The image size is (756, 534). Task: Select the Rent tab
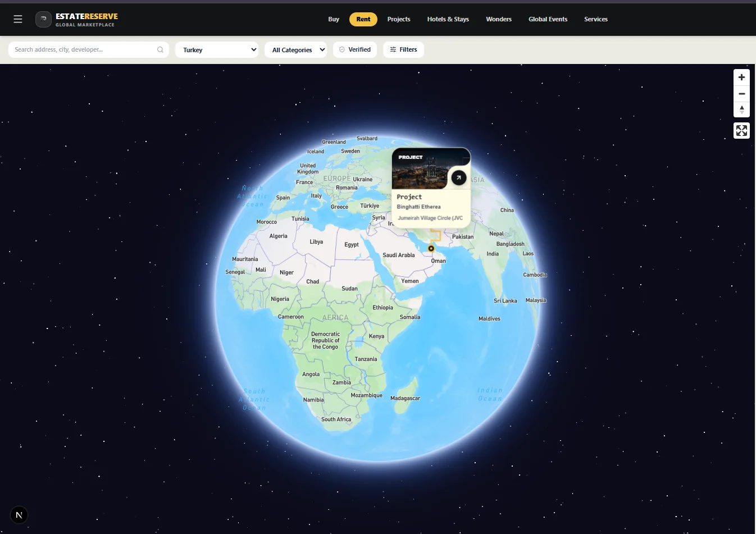(x=363, y=19)
